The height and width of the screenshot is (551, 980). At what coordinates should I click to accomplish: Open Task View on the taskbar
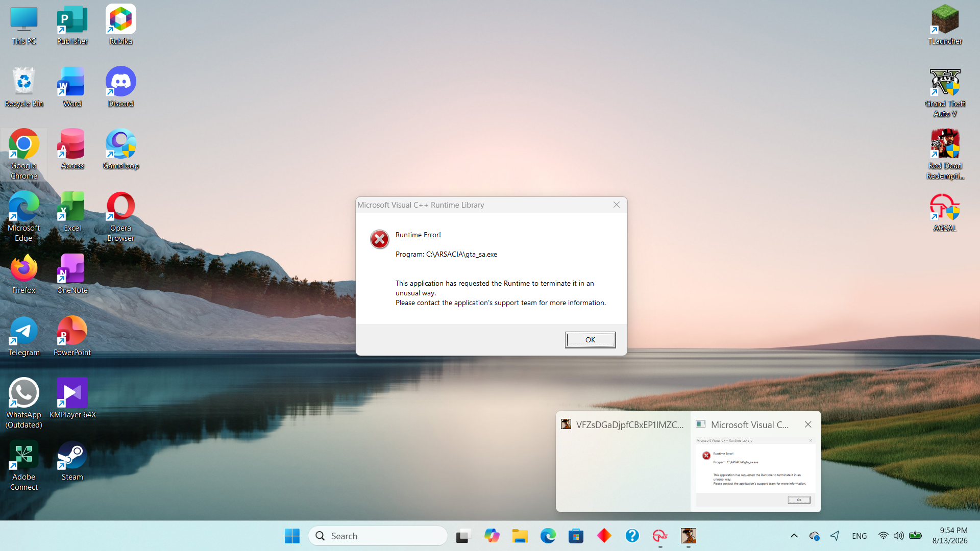[462, 536]
